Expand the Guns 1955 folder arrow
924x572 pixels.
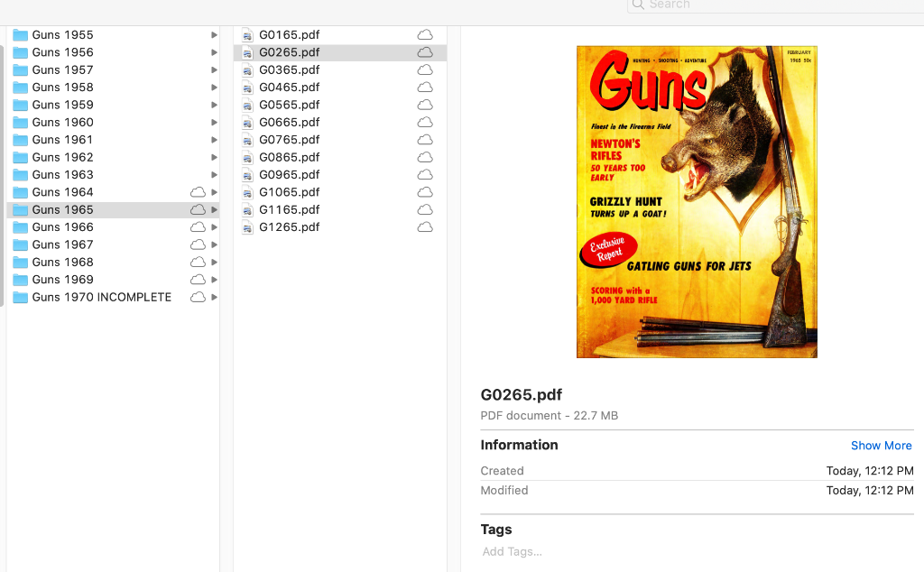point(215,35)
